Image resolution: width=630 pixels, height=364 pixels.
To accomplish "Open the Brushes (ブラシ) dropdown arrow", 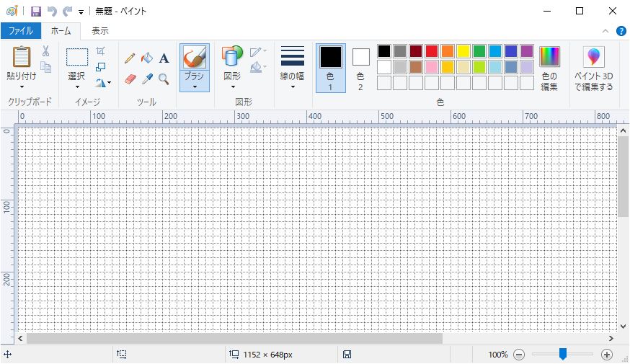I will (195, 86).
